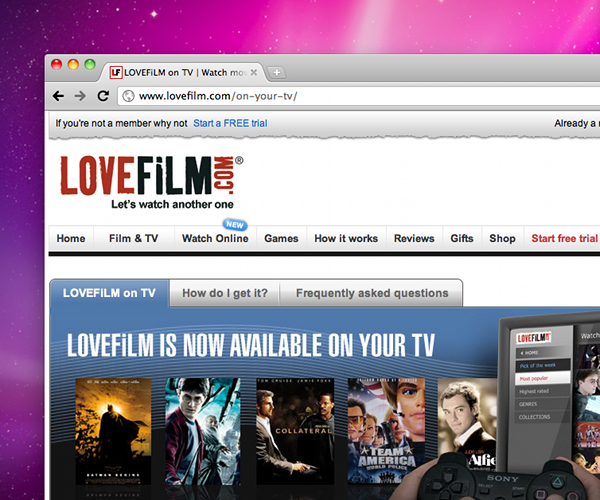Click the NEW badge above Watch Online
This screenshot has width=600, height=500.
(235, 224)
